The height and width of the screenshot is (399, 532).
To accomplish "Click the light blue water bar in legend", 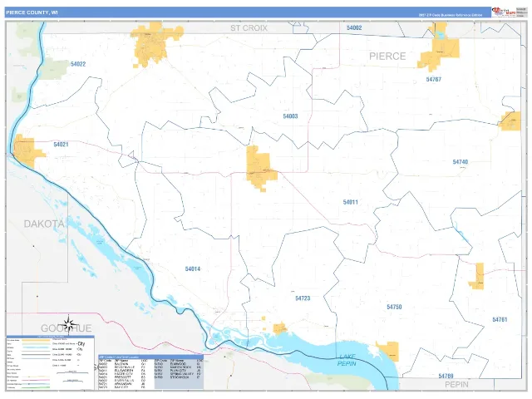I will point(36,347).
